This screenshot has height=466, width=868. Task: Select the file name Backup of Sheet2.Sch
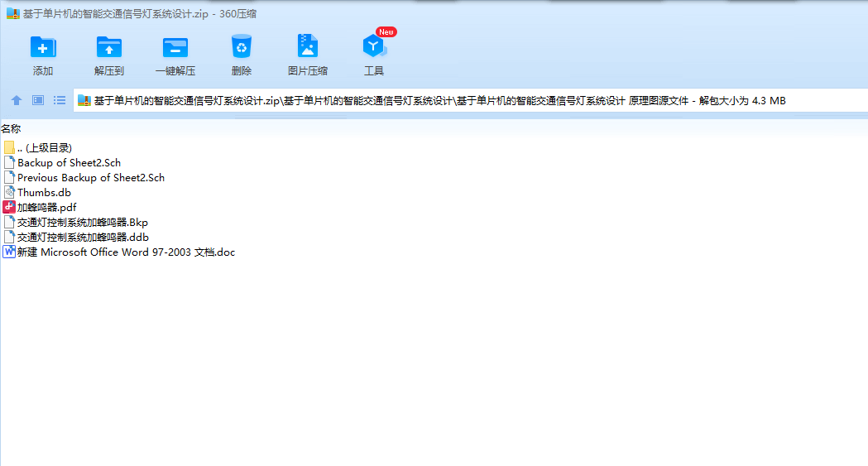[70, 163]
